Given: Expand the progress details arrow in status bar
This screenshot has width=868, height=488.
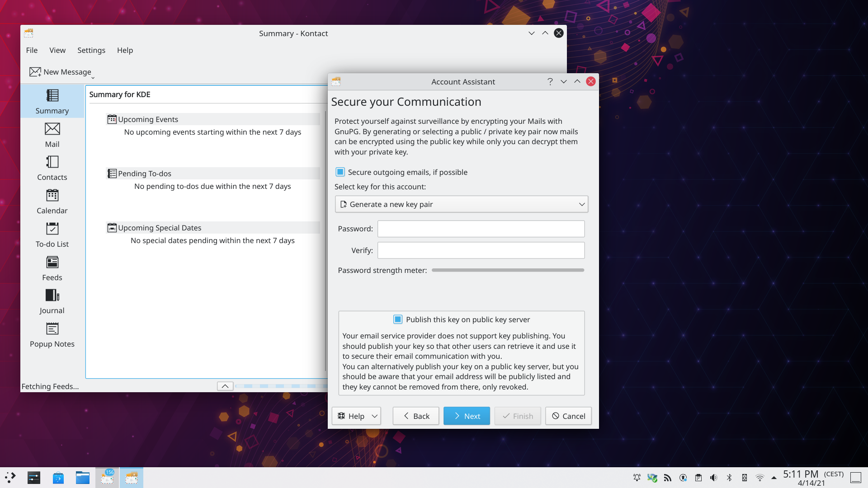Looking at the screenshot, I should click(225, 386).
